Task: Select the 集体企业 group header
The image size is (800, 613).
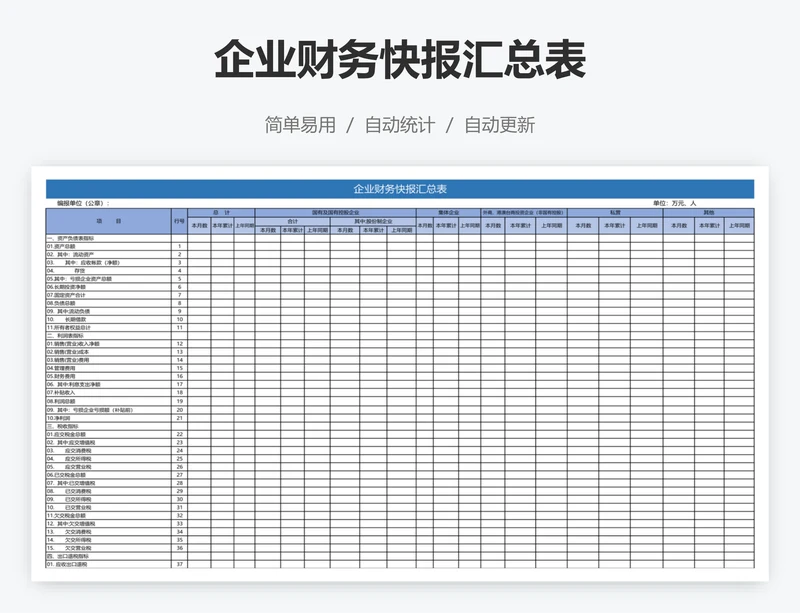Action: (x=448, y=212)
